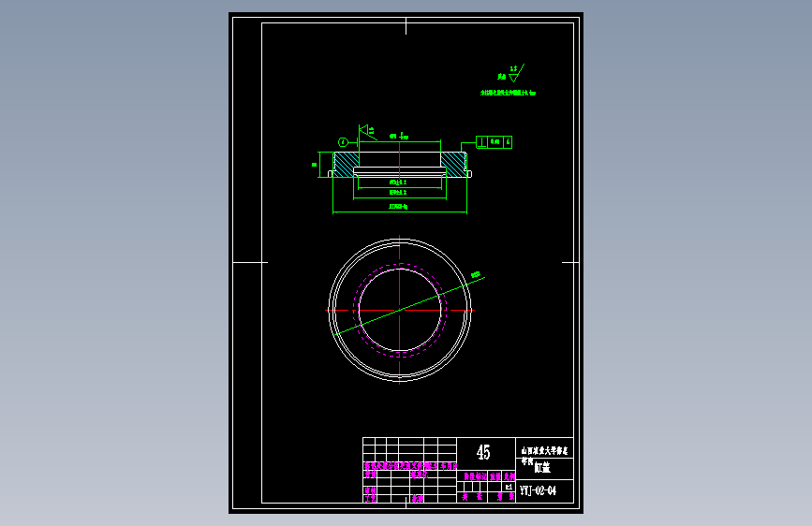812x526 pixels.
Task: Click the surface roughness symbol at upper right
Action: point(514,74)
